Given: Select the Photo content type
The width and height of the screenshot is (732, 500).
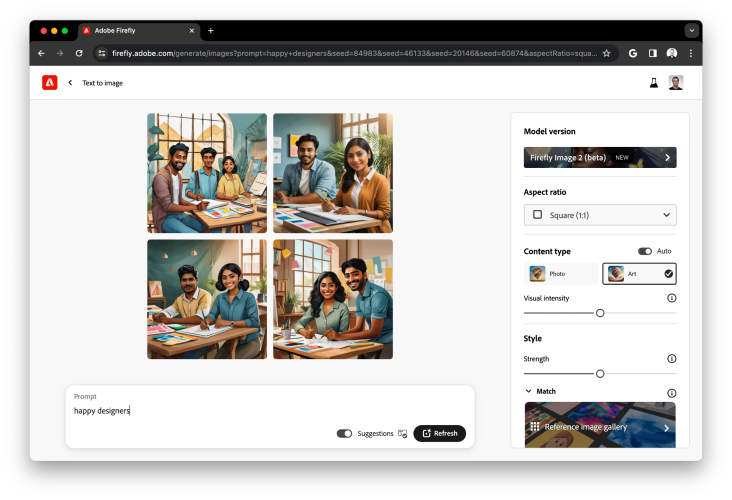Looking at the screenshot, I should click(x=561, y=274).
